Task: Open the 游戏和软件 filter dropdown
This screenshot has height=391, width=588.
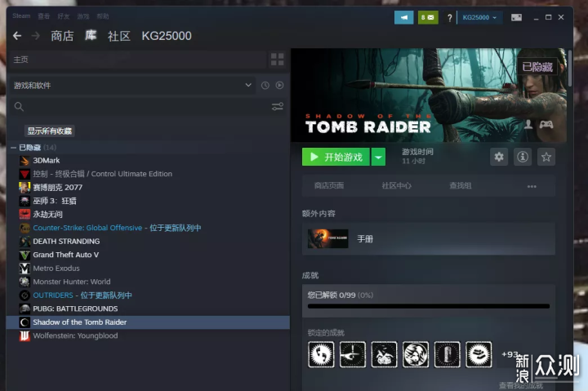Action: 133,86
